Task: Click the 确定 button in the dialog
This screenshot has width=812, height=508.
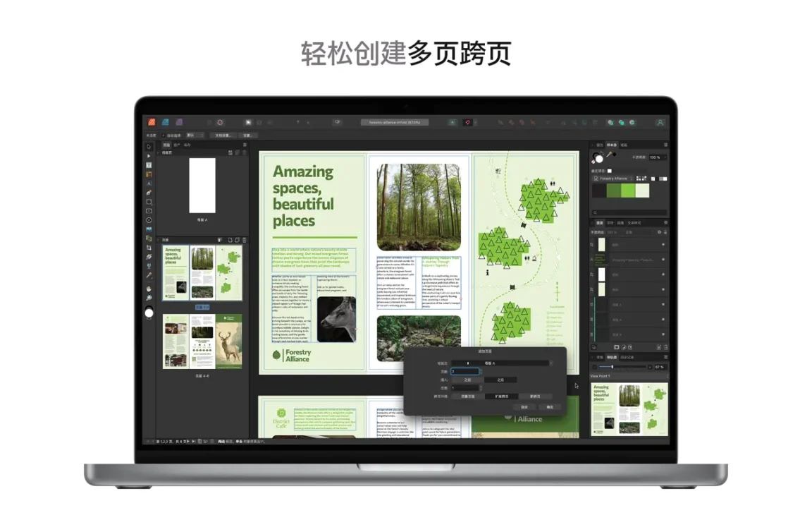Action: (x=550, y=407)
